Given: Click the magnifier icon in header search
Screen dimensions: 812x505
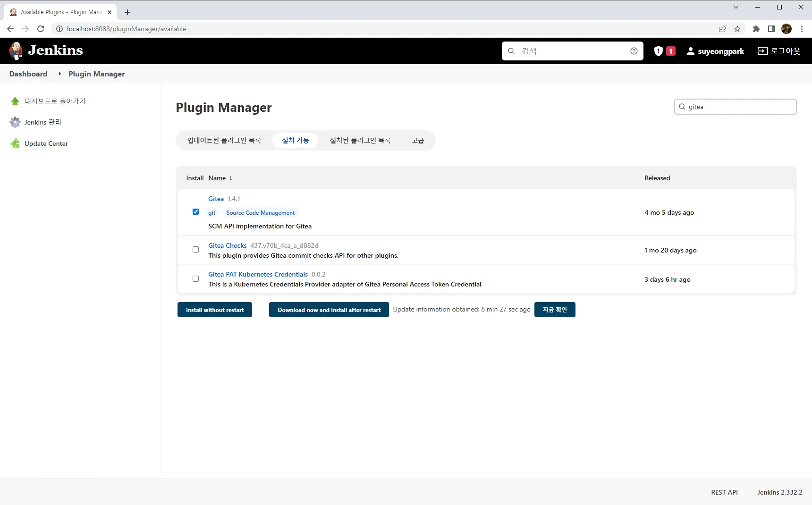Looking at the screenshot, I should tap(511, 51).
